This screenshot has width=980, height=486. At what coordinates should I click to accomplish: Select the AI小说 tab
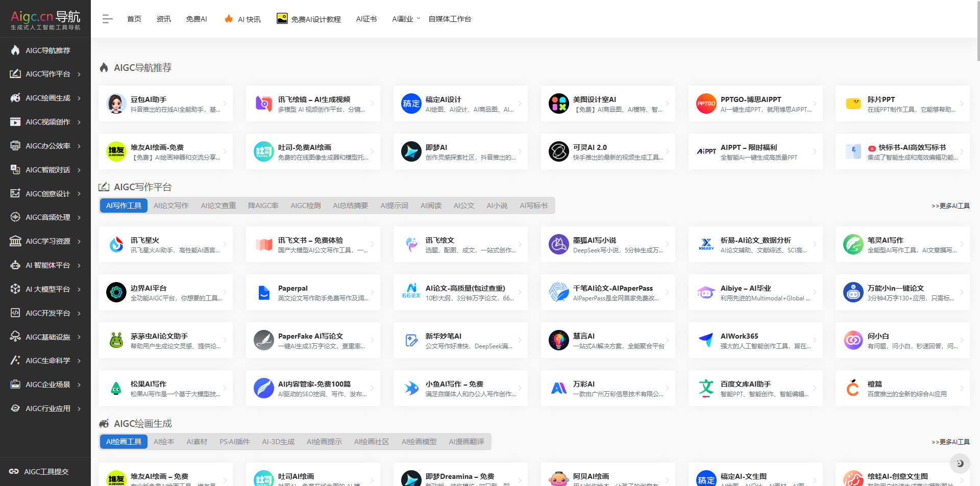[x=497, y=206]
